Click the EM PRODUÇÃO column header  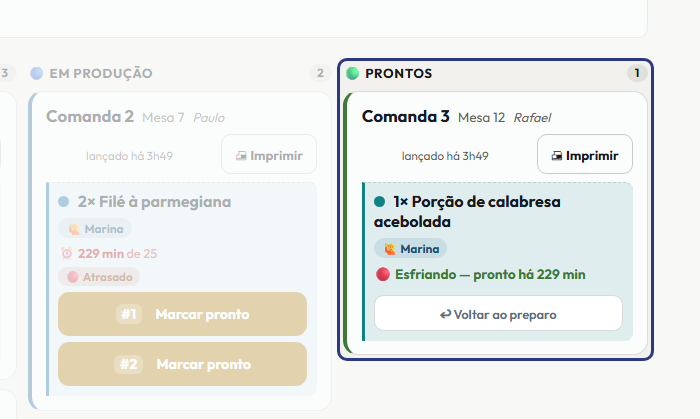101,73
